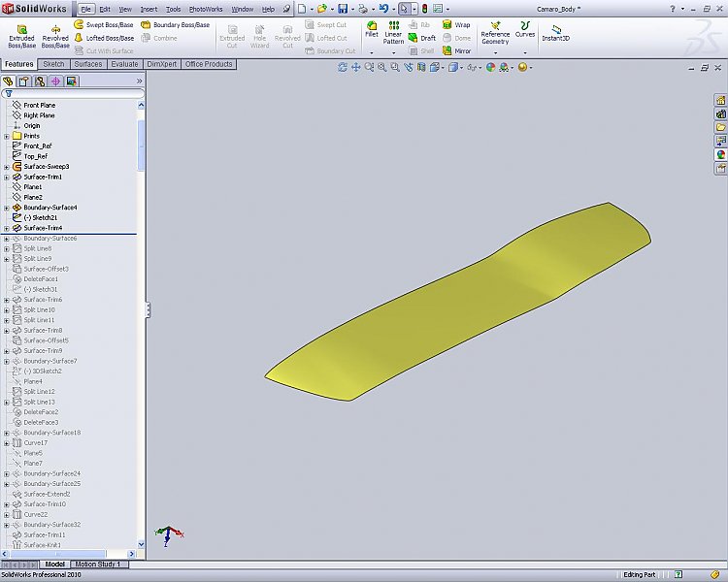Screen dimensions: 728x582
Task: Toggle the Instant3D mode
Action: 555,32
